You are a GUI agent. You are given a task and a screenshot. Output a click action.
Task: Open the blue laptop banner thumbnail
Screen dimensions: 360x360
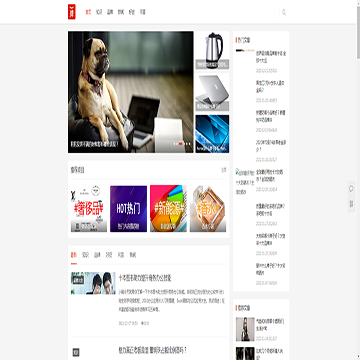tap(212, 134)
